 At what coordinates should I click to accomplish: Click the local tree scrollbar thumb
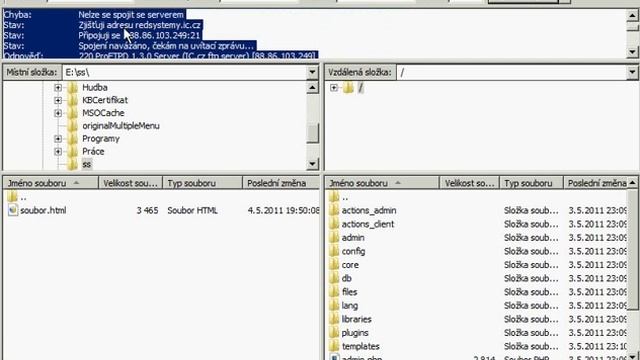pos(312,134)
